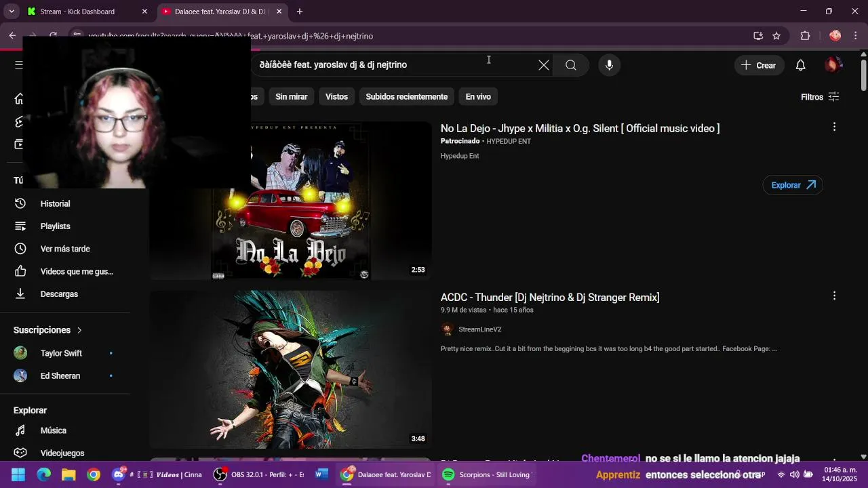Screen dimensions: 868x488
Task: Select the Sin mirar filter chip
Action: (x=292, y=97)
